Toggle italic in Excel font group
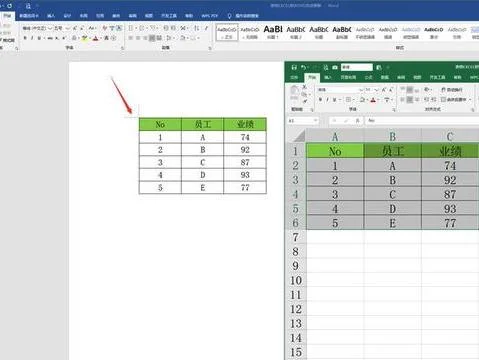479x360 pixels. coord(327,100)
